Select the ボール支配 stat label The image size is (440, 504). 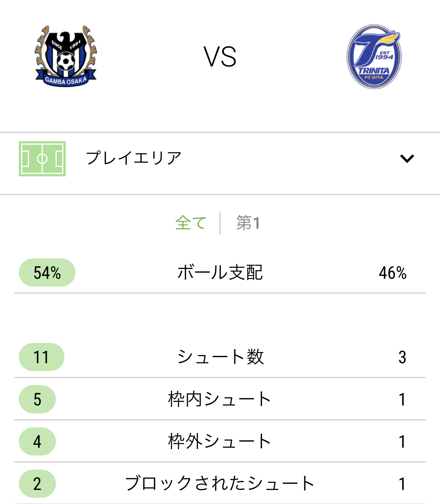[220, 273]
